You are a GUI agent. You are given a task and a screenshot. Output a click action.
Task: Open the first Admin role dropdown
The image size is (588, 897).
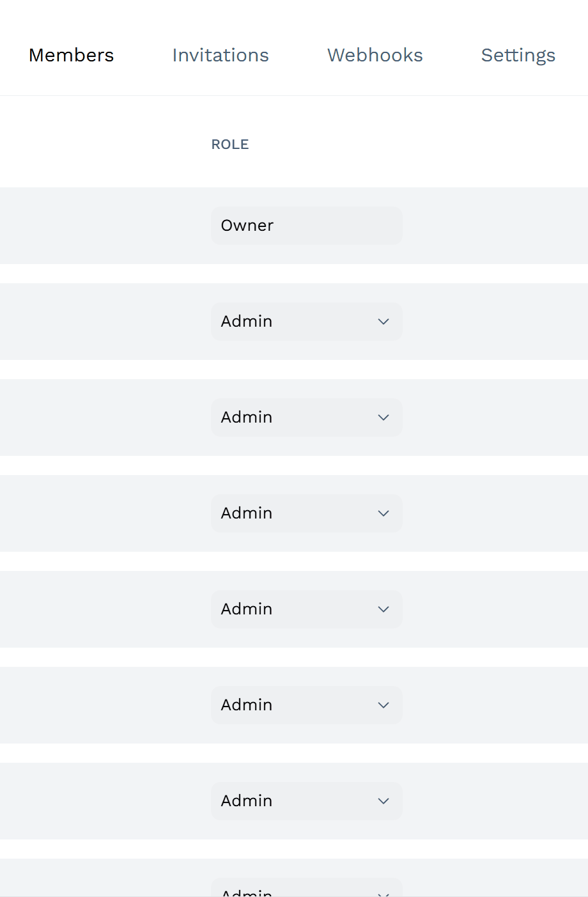tap(307, 322)
